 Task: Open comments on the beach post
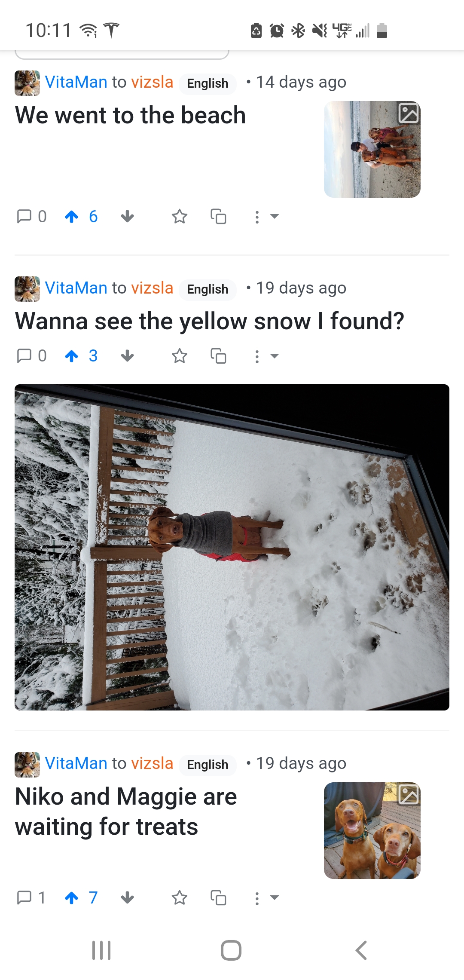click(31, 216)
